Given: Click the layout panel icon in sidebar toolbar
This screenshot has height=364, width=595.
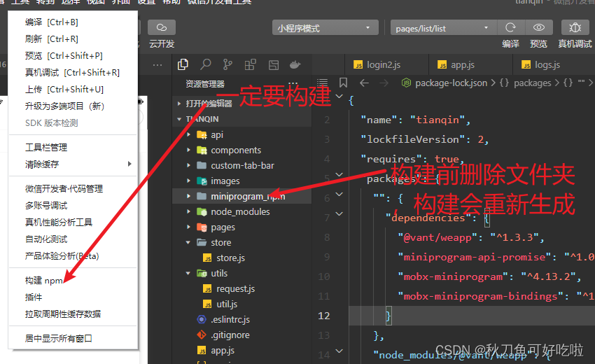Looking at the screenshot, I should pos(274,65).
